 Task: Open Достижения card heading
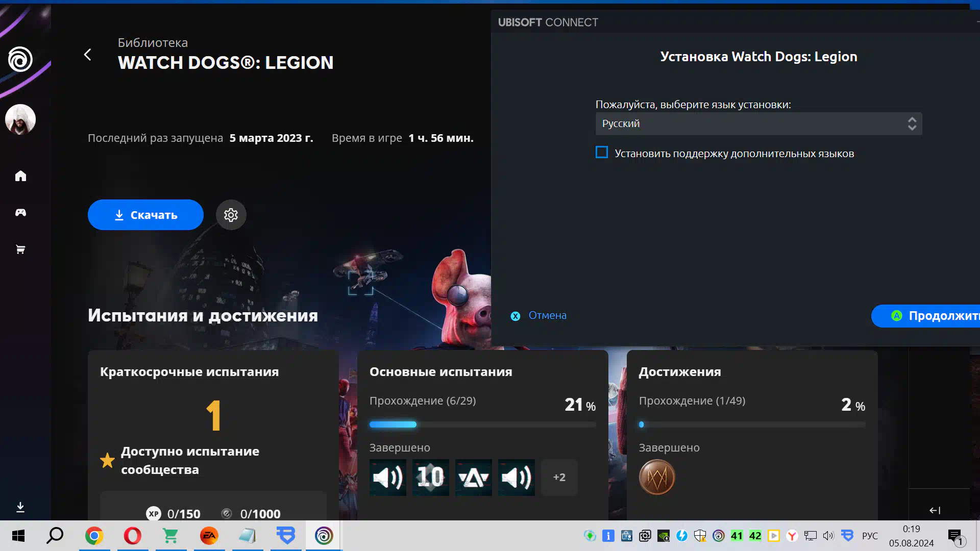coord(680,372)
